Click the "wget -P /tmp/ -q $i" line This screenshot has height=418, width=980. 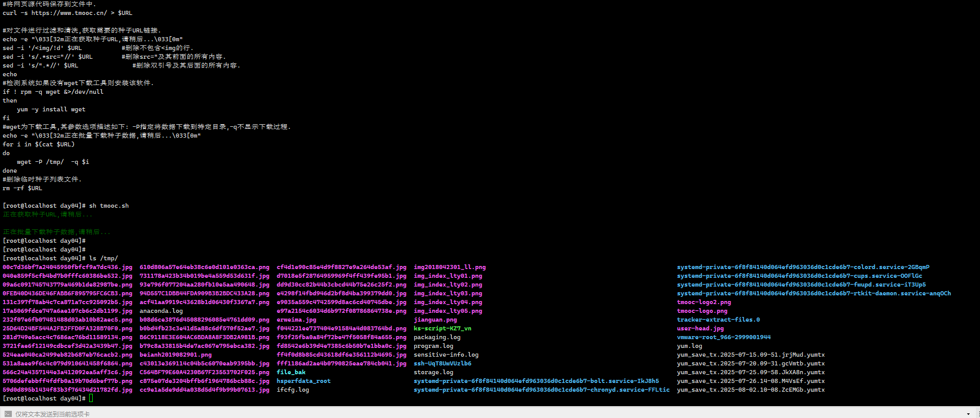(x=53, y=162)
